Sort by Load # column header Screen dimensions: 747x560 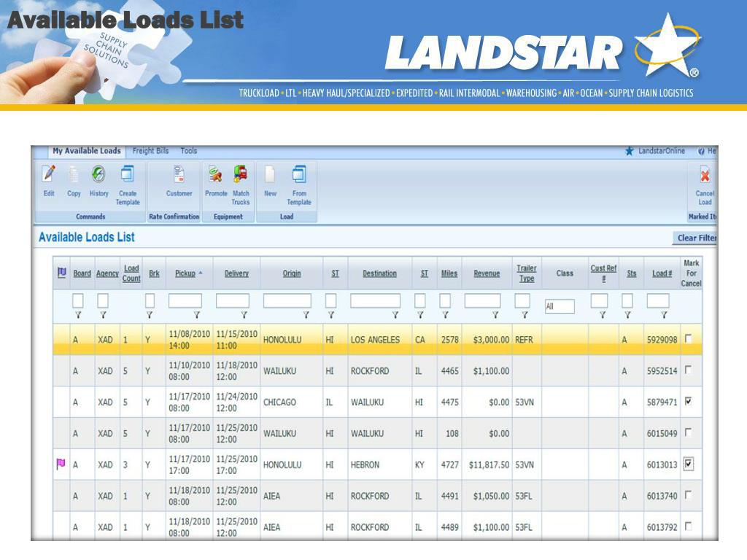[662, 273]
